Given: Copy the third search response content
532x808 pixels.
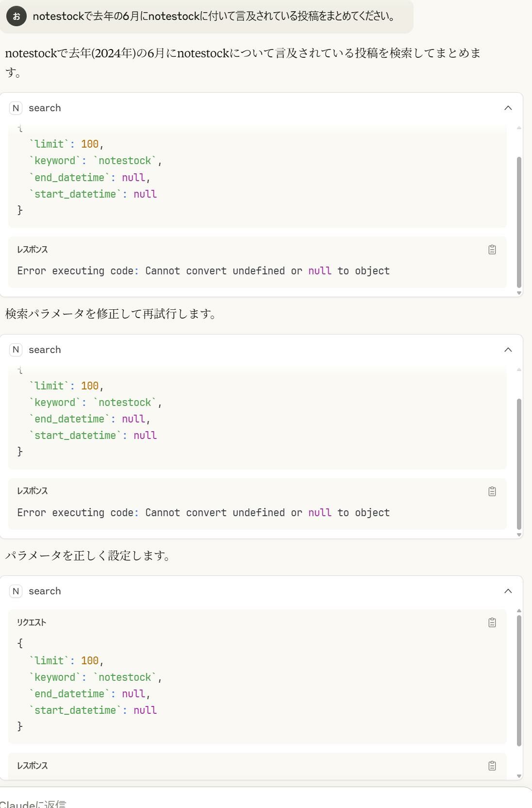Looking at the screenshot, I should tap(492, 766).
